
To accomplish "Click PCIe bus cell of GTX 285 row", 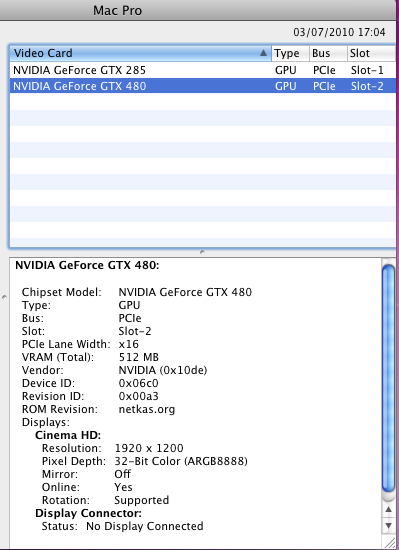I will [x=324, y=70].
